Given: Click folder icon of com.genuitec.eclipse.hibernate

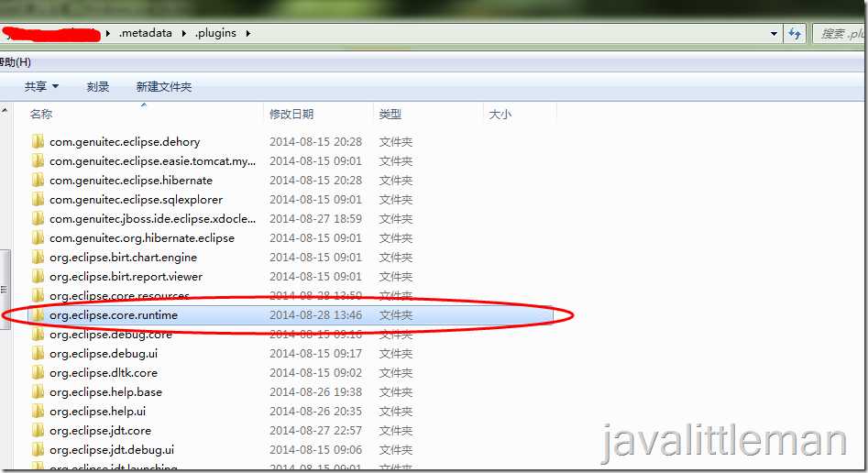Looking at the screenshot, I should [38, 180].
